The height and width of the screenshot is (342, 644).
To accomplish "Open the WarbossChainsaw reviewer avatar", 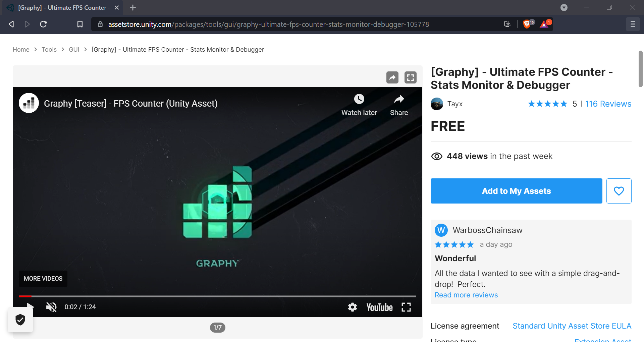I will pos(441,230).
